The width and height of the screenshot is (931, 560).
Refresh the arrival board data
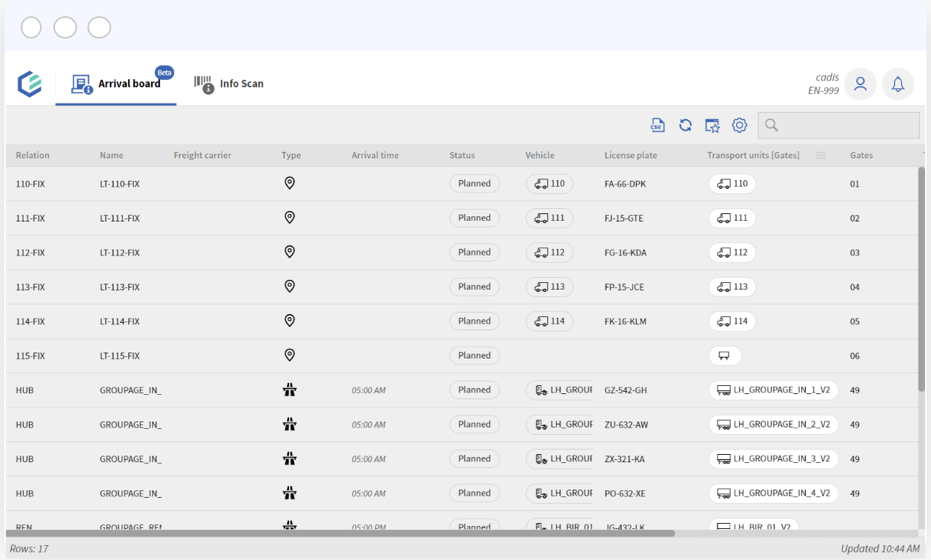coord(684,125)
